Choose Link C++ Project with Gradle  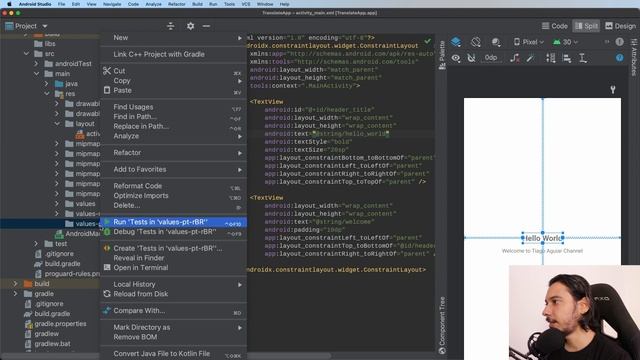click(x=173, y=54)
